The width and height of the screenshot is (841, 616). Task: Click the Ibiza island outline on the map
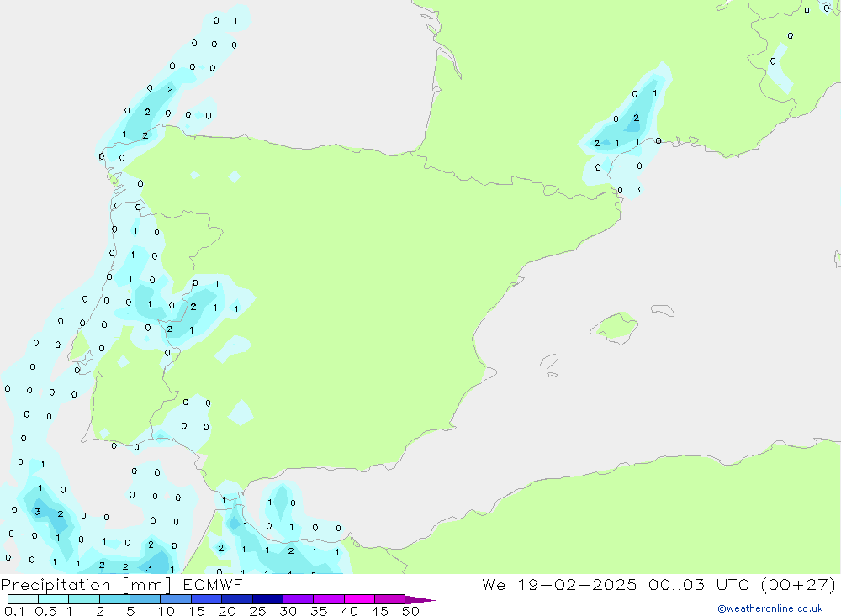click(x=549, y=361)
